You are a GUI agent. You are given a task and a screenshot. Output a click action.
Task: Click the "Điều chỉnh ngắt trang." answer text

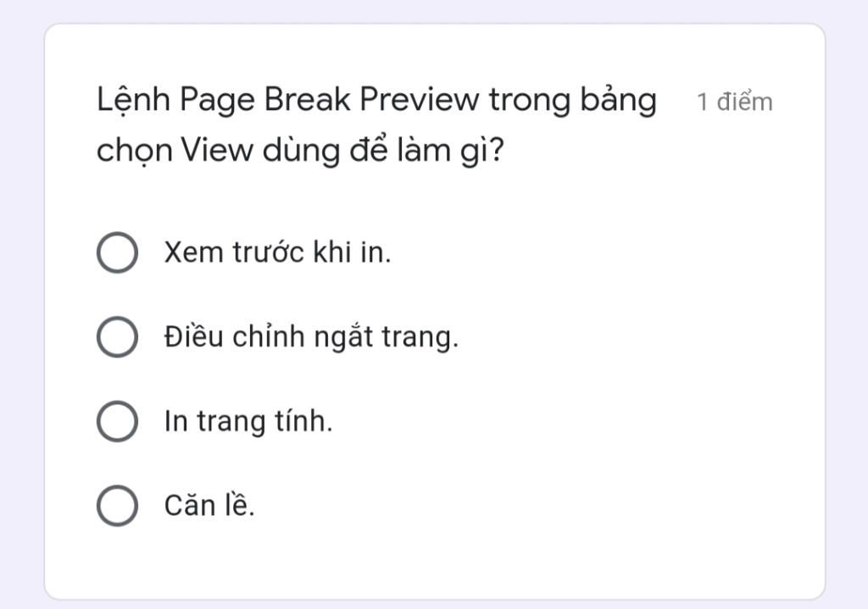pos(310,338)
